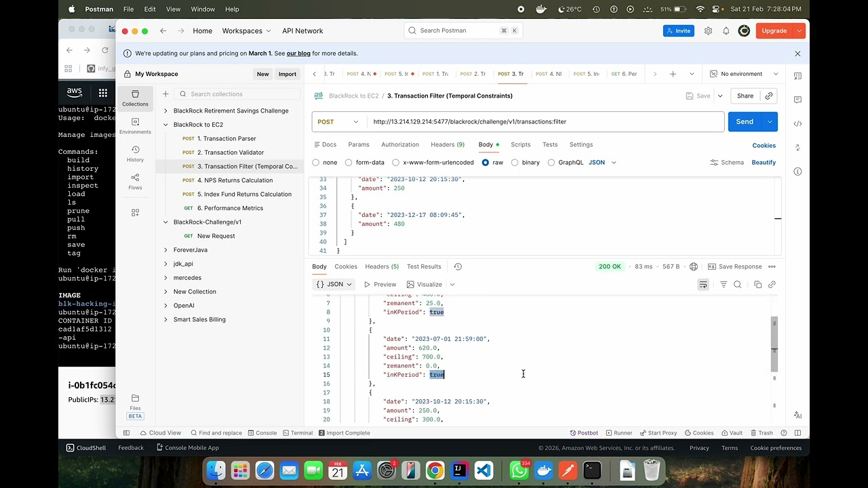The image size is (868, 488).
Task: Expand the ForeverJava collection
Action: point(166,250)
